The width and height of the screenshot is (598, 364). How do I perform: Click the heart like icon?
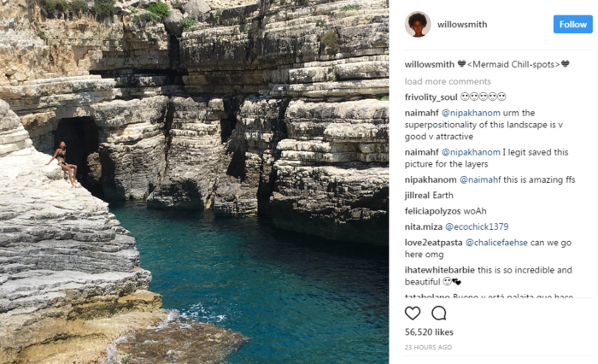(x=413, y=314)
